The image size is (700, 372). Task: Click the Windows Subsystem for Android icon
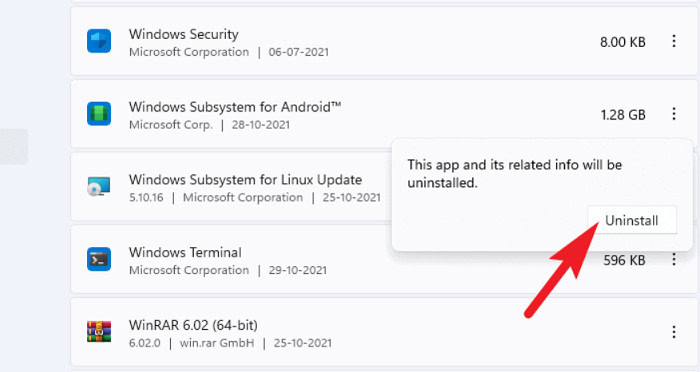point(99,113)
